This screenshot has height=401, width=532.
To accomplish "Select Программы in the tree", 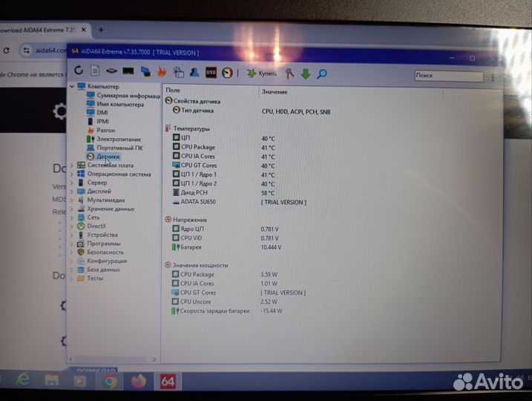I will pyautogui.click(x=103, y=244).
